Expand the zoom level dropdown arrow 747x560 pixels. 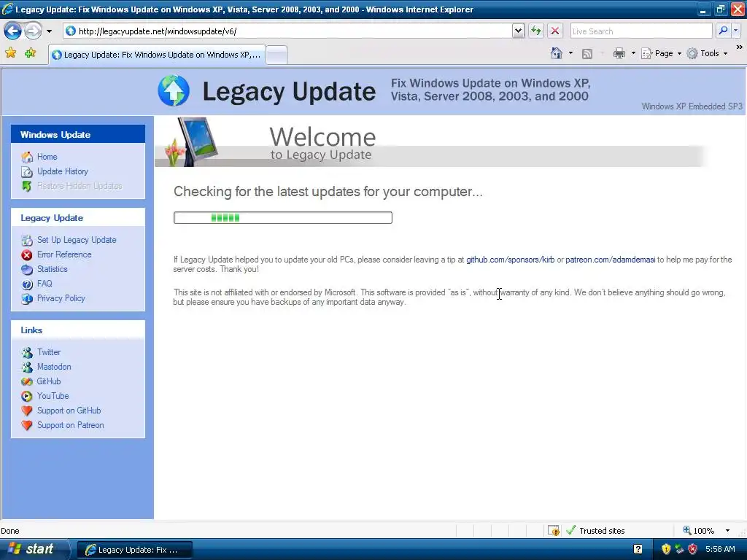coord(727,531)
